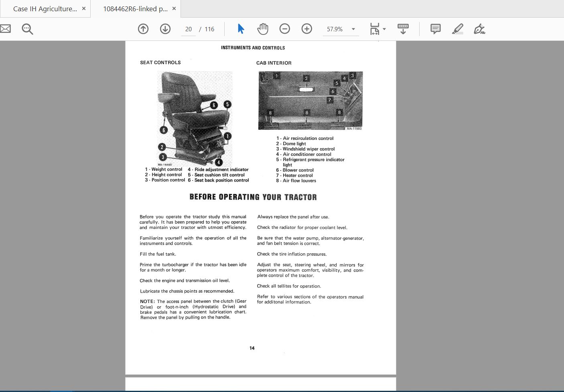The width and height of the screenshot is (564, 392).
Task: Click '6 - Blower control' entry
Action: click(295, 170)
